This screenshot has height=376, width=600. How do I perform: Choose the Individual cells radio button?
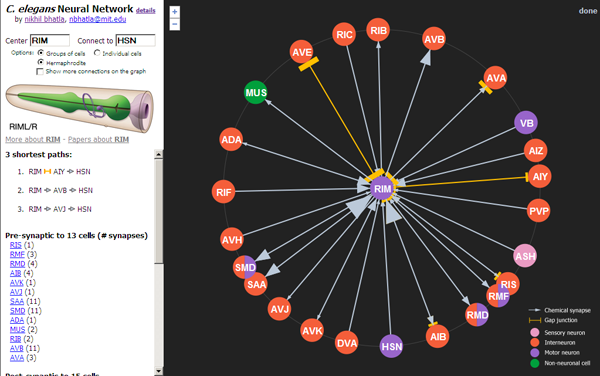coord(97,53)
